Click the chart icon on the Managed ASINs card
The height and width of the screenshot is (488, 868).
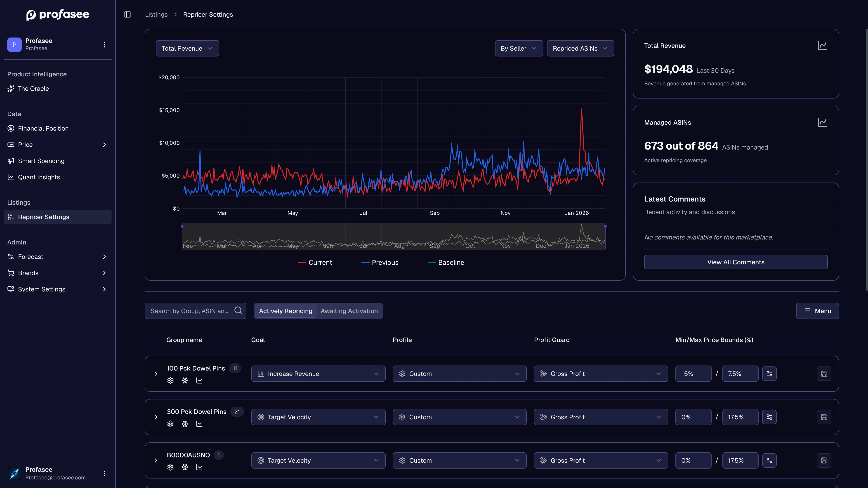tap(822, 122)
